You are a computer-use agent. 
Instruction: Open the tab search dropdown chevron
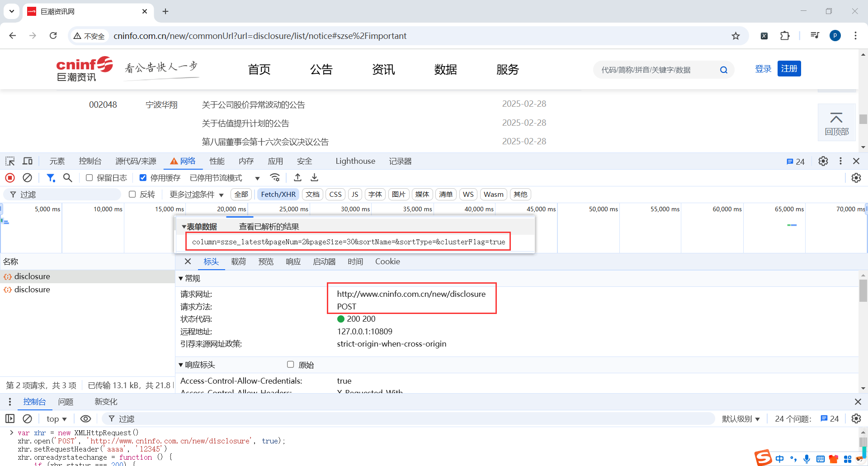12,11
